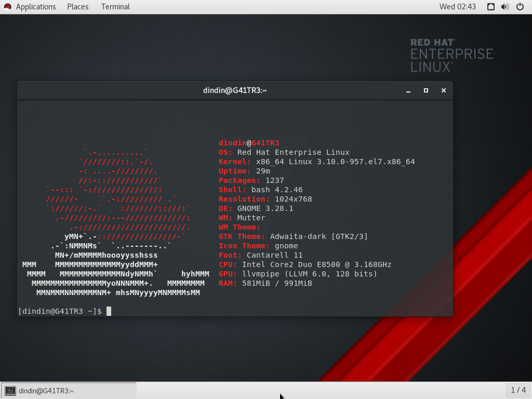Viewport: 532px width, 399px height.
Task: Click the screen/display status icon
Action: pos(490,7)
